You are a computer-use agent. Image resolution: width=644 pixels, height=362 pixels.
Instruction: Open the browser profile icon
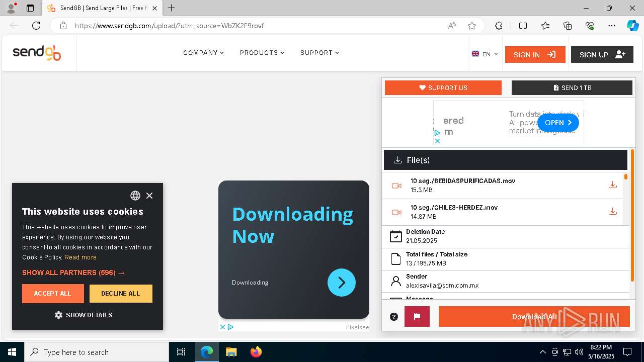11,8
